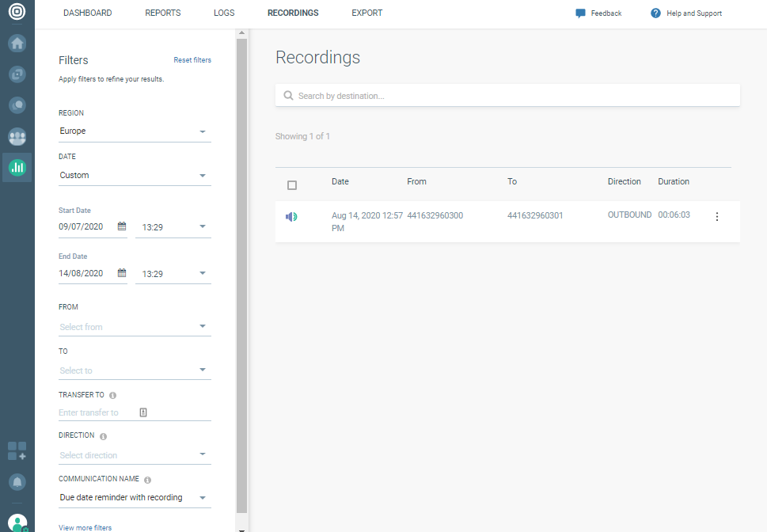
Task: Expand the Communication Name dropdown
Action: (135, 498)
